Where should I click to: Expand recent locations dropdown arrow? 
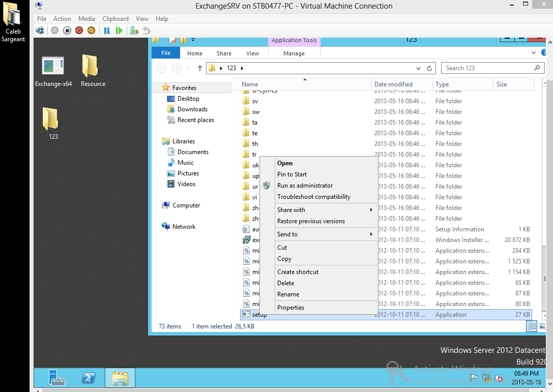(188, 68)
